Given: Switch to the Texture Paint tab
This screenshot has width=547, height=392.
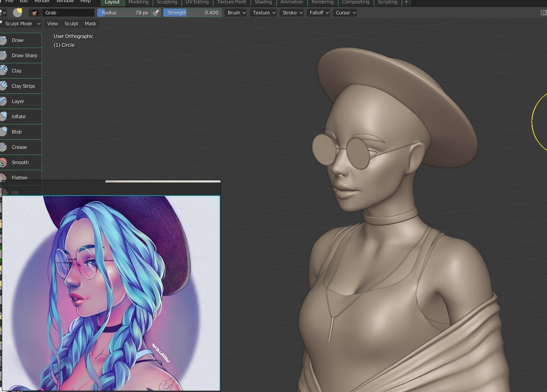Looking at the screenshot, I should click(232, 2).
